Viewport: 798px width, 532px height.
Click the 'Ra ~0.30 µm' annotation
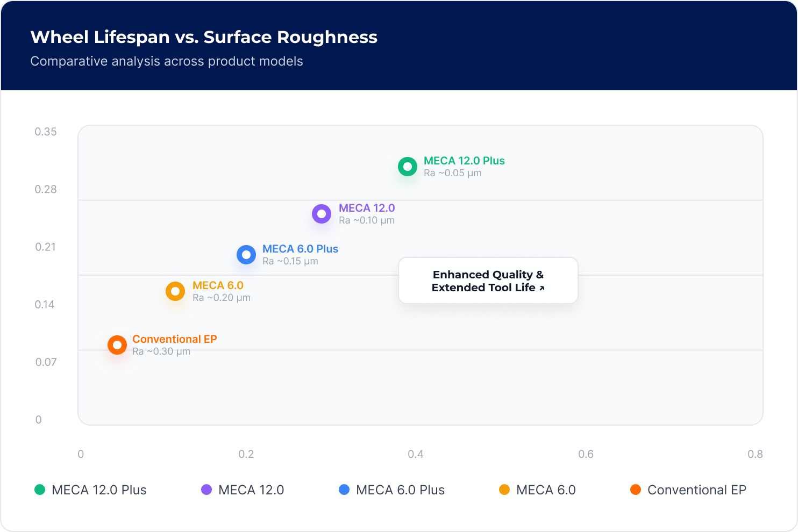point(161,351)
